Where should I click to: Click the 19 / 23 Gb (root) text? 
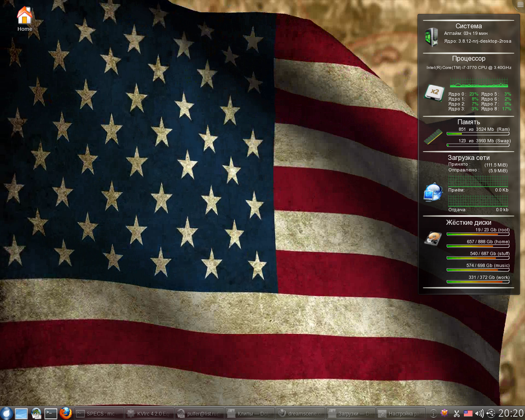492,230
